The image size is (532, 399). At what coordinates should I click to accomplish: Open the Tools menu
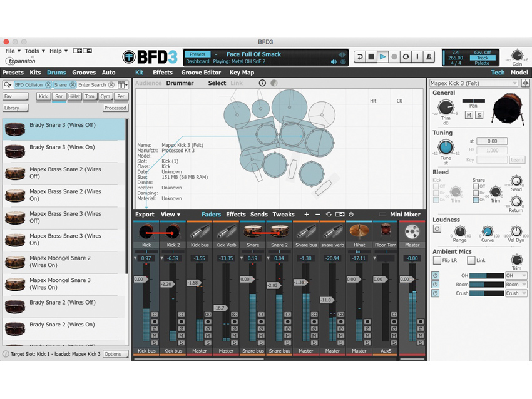pyautogui.click(x=34, y=51)
